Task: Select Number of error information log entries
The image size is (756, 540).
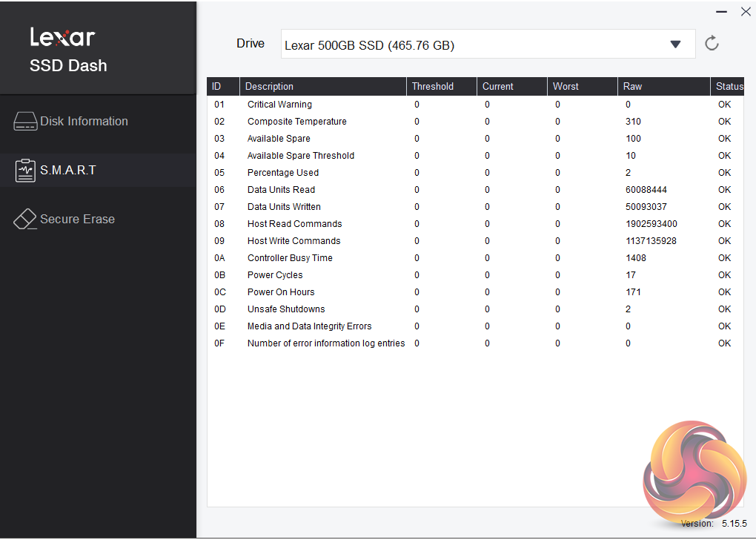Action: point(475,343)
